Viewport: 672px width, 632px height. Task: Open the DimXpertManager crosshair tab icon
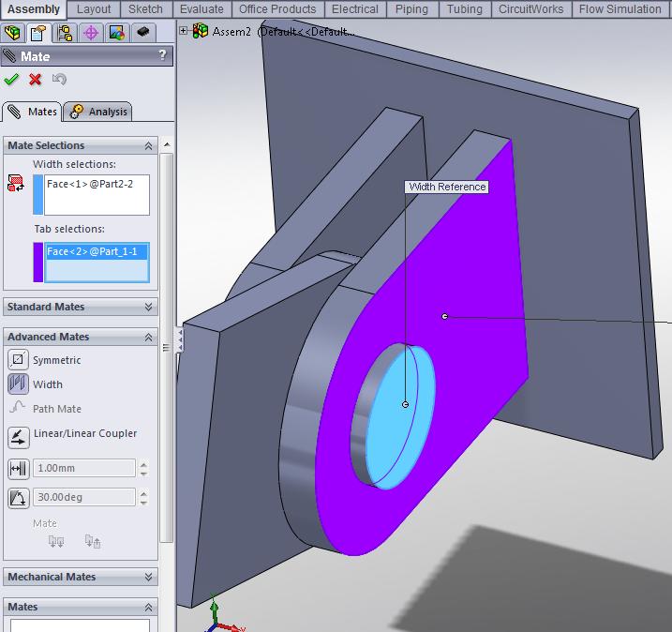(91, 33)
